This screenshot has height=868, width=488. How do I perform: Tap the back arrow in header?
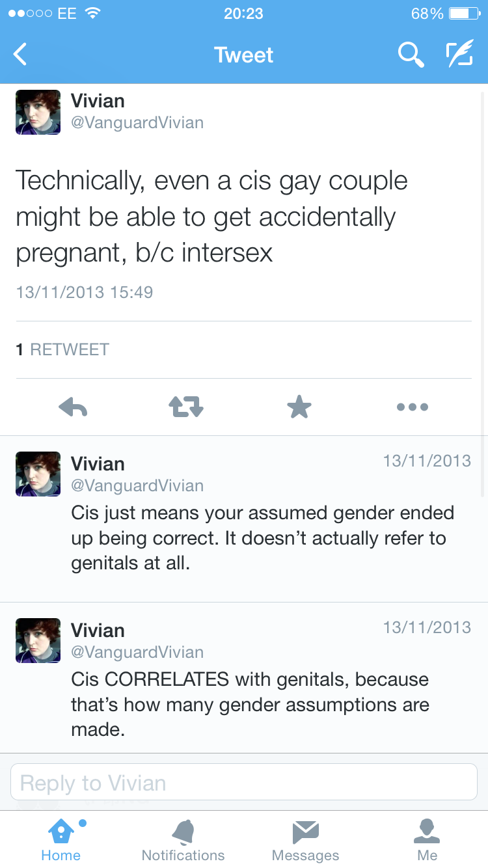pyautogui.click(x=21, y=55)
